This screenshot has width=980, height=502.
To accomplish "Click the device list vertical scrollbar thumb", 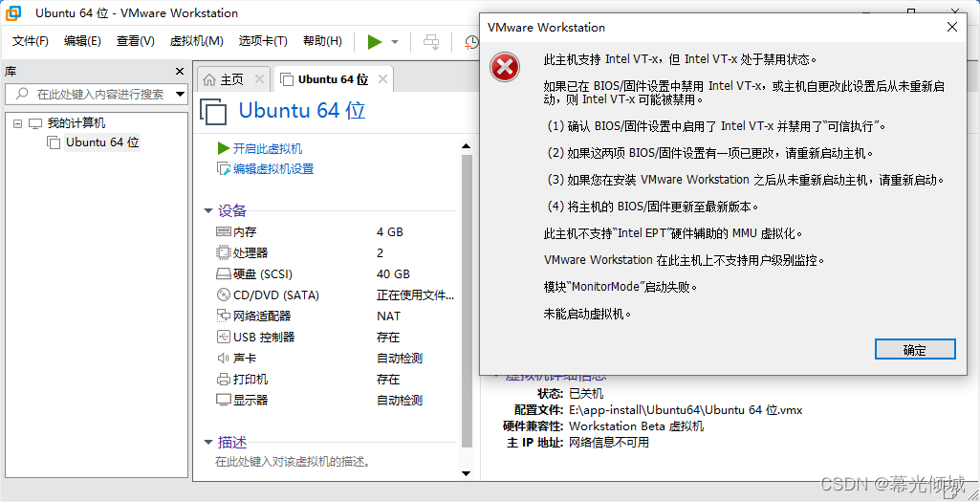I will click(467, 301).
